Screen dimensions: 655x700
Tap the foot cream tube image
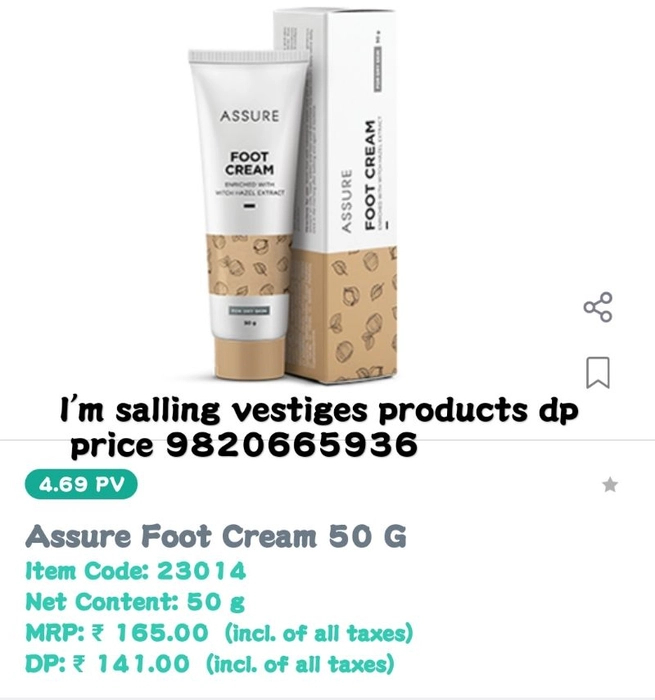tap(247, 214)
